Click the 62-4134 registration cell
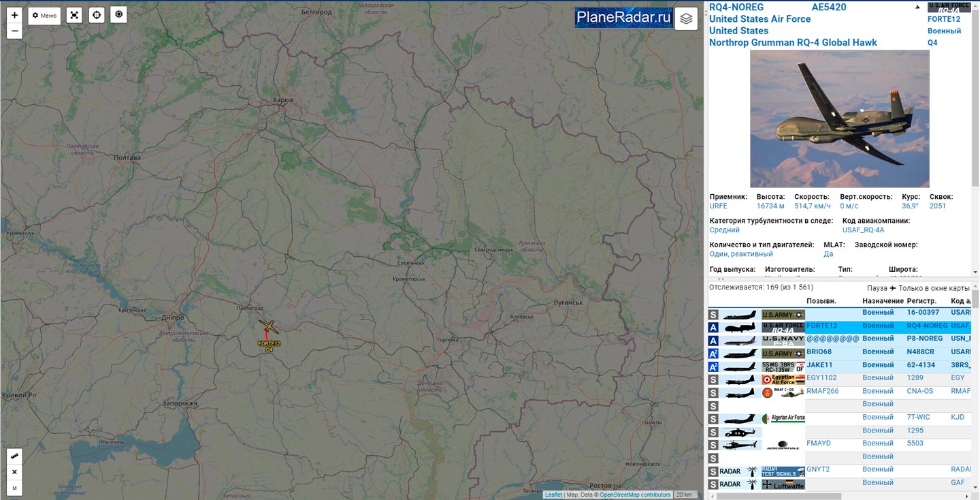The height and width of the screenshot is (500, 980). [x=921, y=364]
